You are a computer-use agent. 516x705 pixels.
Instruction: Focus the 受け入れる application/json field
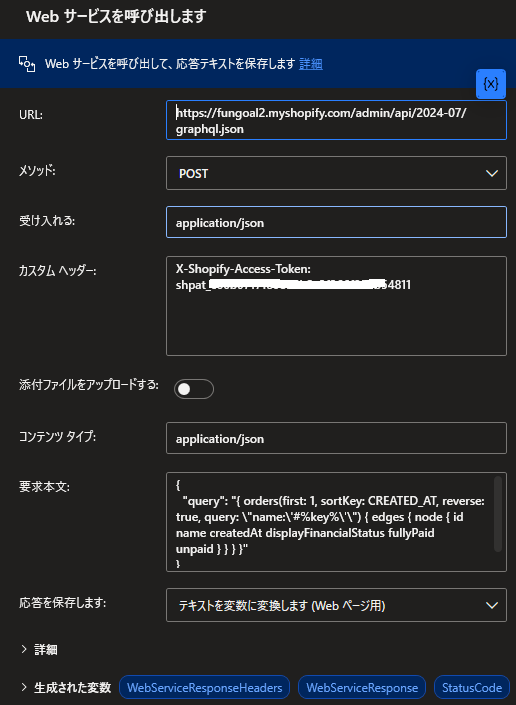[x=336, y=222]
